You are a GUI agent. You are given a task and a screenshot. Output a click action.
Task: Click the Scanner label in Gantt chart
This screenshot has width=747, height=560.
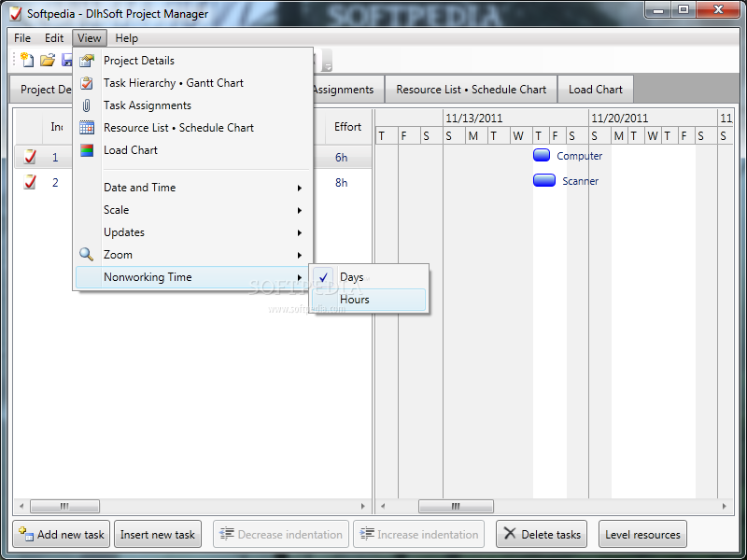click(580, 181)
